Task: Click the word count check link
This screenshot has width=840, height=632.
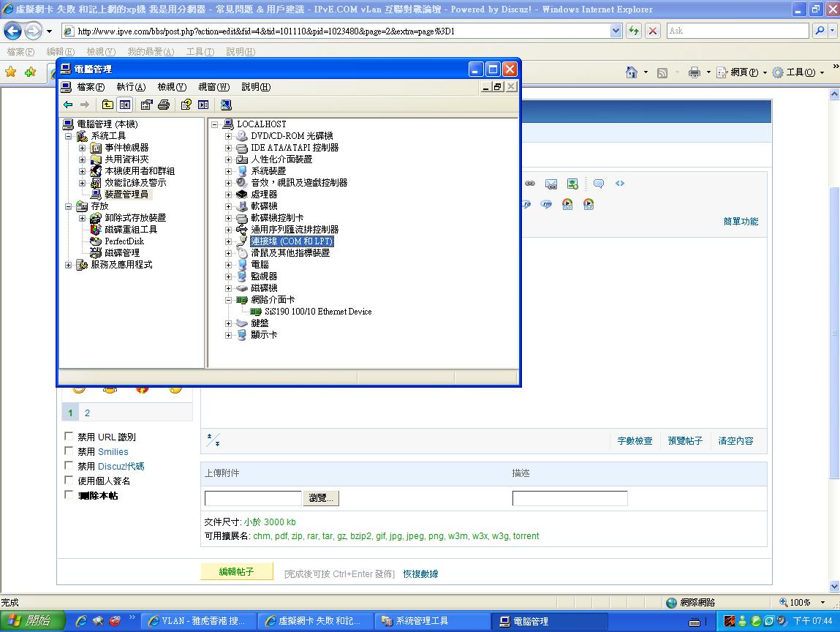Action: [x=635, y=440]
